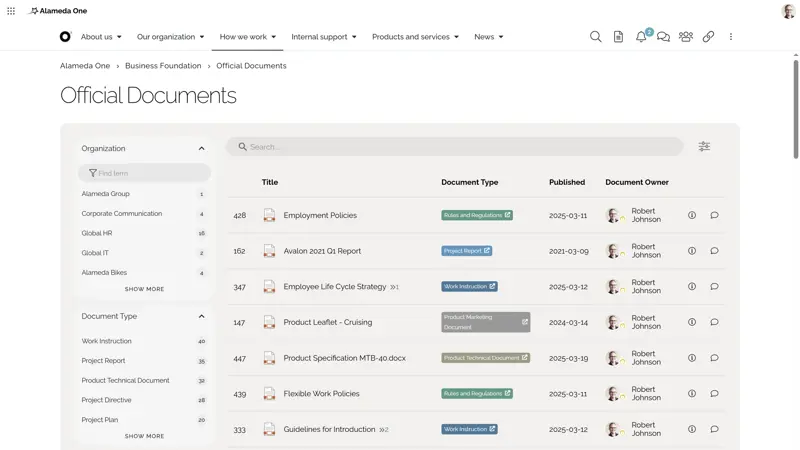Click the Project Report tag on Avalon report

pyautogui.click(x=466, y=251)
